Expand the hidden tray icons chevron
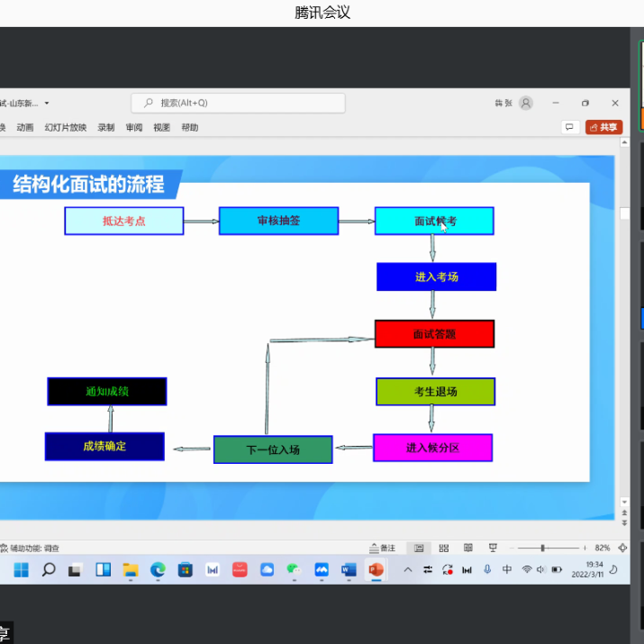This screenshot has height=644, width=644. (x=408, y=569)
